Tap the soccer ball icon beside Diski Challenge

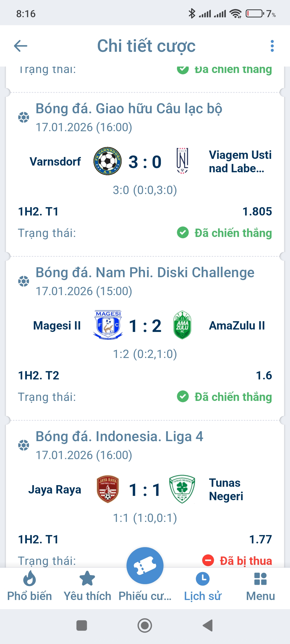click(x=24, y=281)
